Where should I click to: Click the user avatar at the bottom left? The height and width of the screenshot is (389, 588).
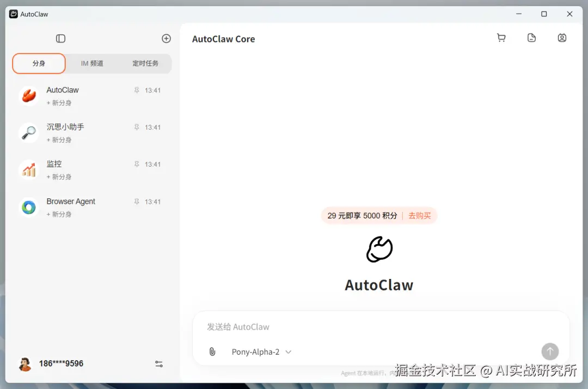[25, 364]
